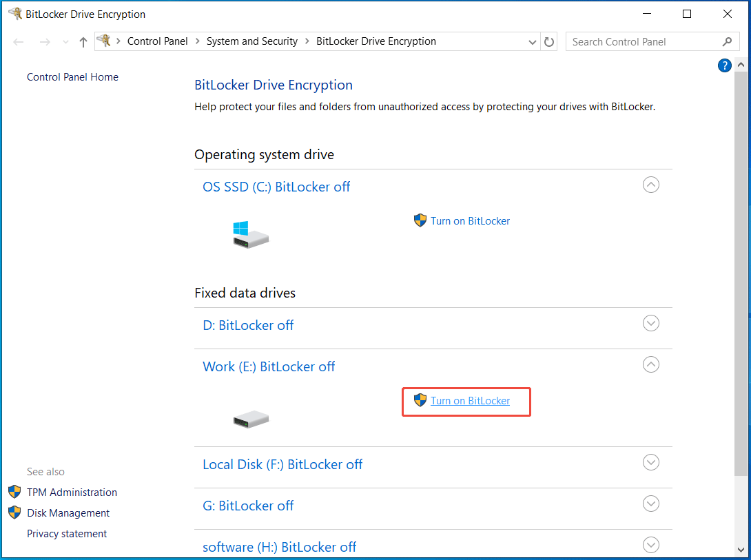The width and height of the screenshot is (751, 560).
Task: Click Work (E:) BitLocker off heading
Action: point(269,366)
